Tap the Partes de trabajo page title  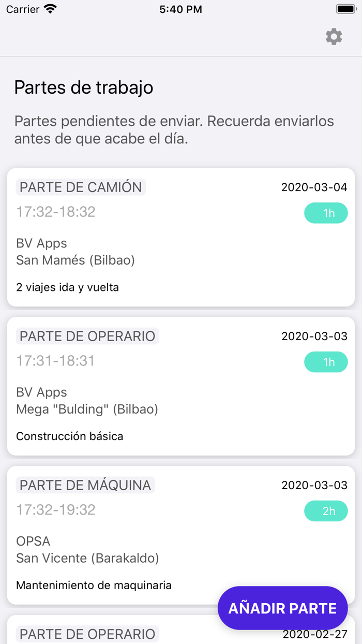(x=84, y=87)
